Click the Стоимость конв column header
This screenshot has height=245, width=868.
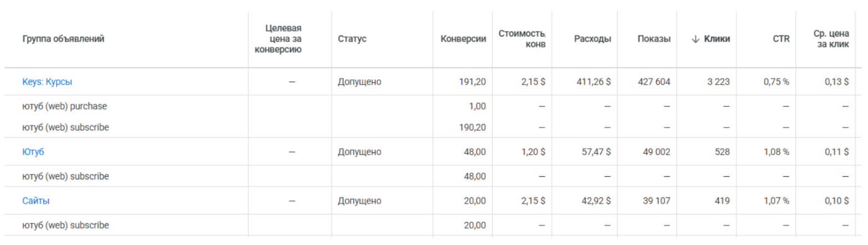(522, 39)
